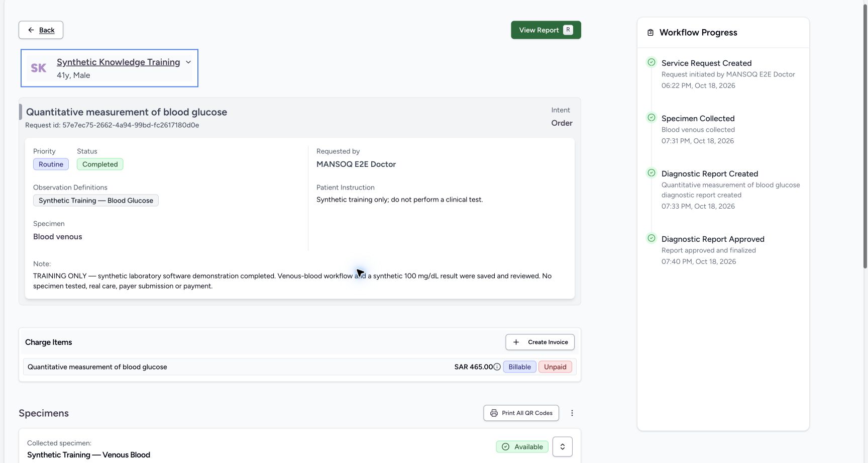Expand the collected specimen toggle arrows

(563, 447)
